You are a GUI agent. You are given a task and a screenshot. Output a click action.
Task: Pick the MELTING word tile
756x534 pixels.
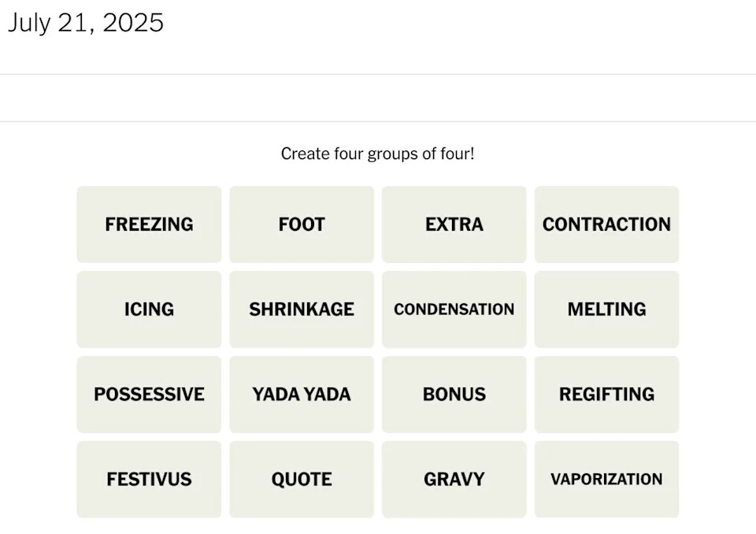click(x=606, y=310)
